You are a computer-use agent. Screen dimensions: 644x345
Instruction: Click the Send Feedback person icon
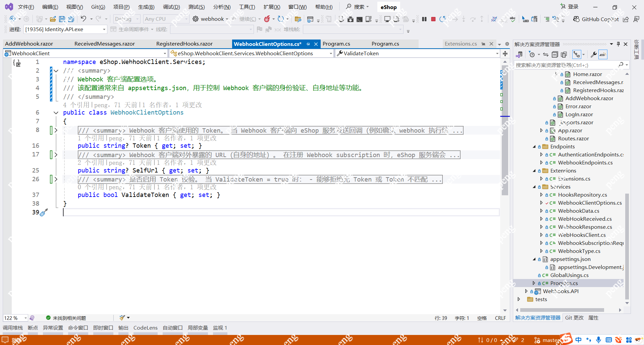click(636, 19)
